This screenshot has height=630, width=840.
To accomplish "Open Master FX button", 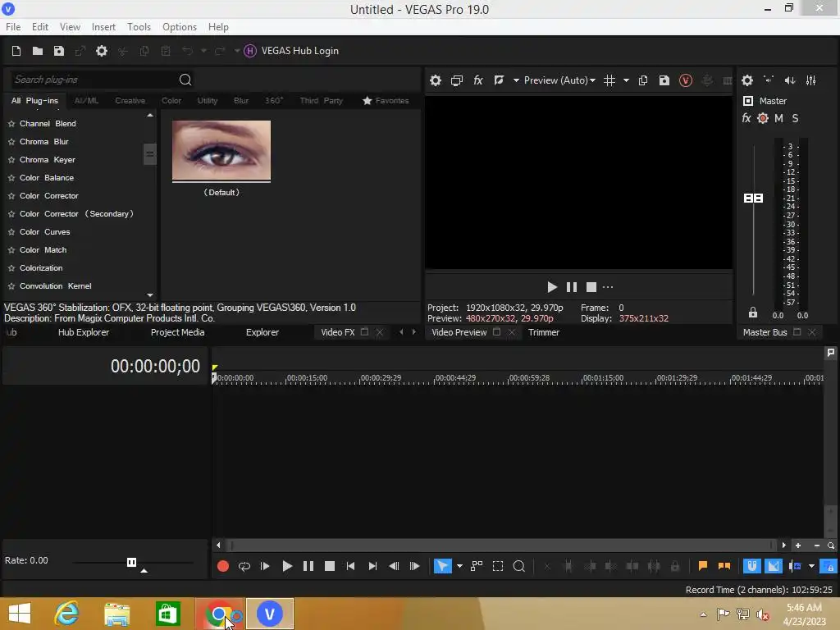I will click(x=746, y=118).
